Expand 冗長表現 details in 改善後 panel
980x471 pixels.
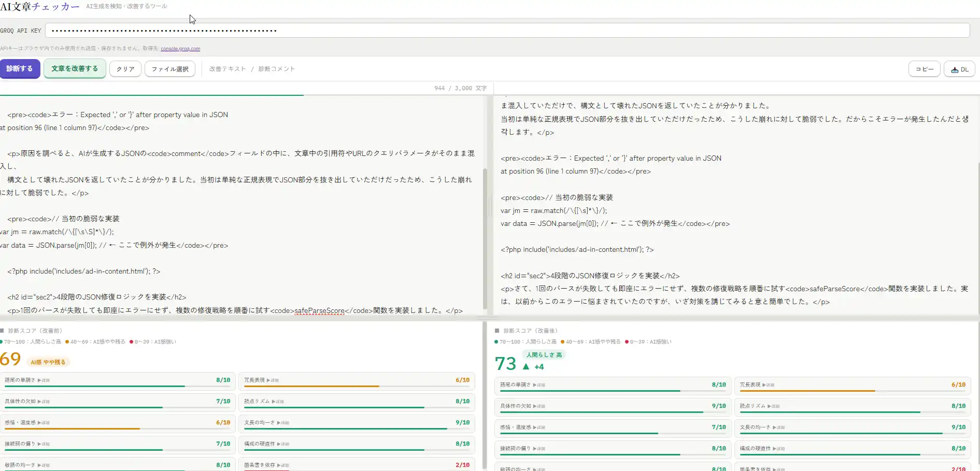tap(769, 385)
